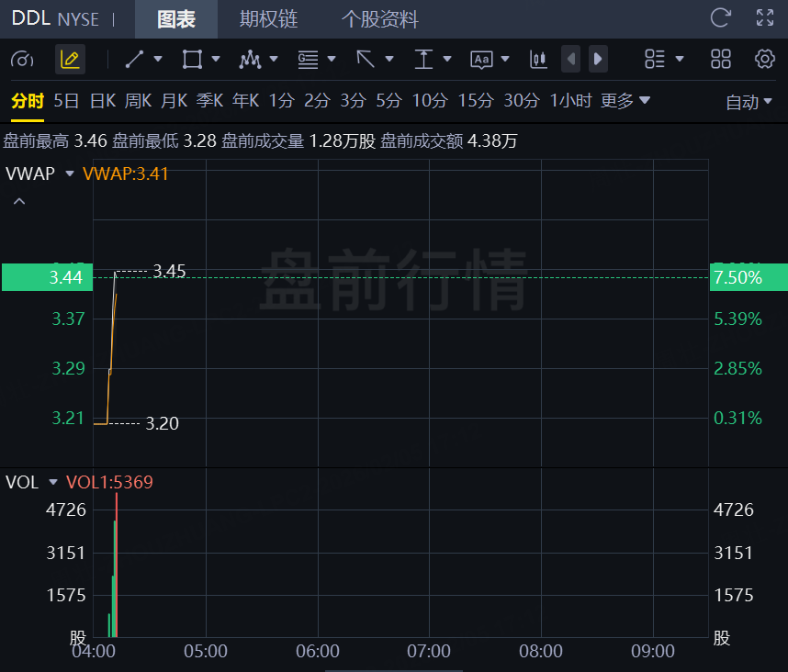Open the 个股资料 tab
This screenshot has height=672, width=788.
[x=380, y=19]
